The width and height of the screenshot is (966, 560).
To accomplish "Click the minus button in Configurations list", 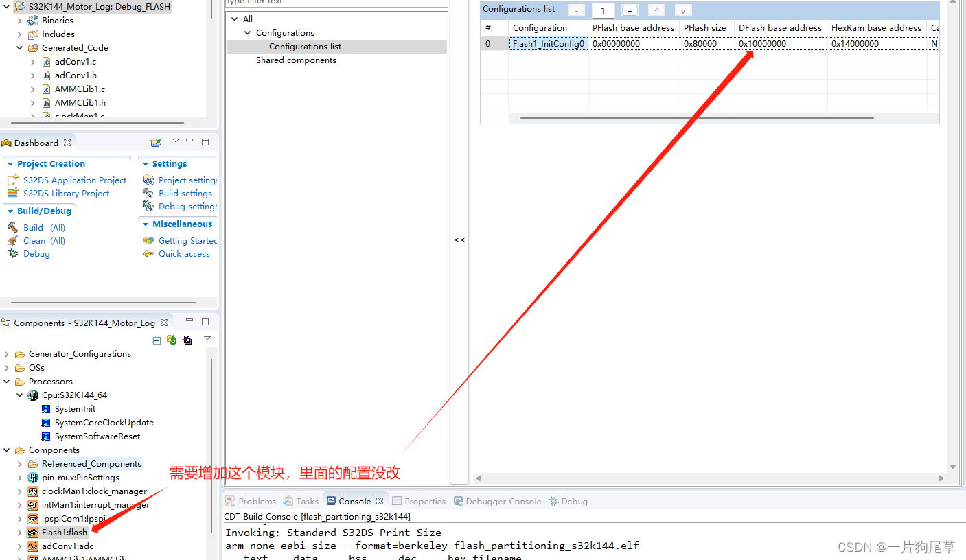I will point(577,10).
